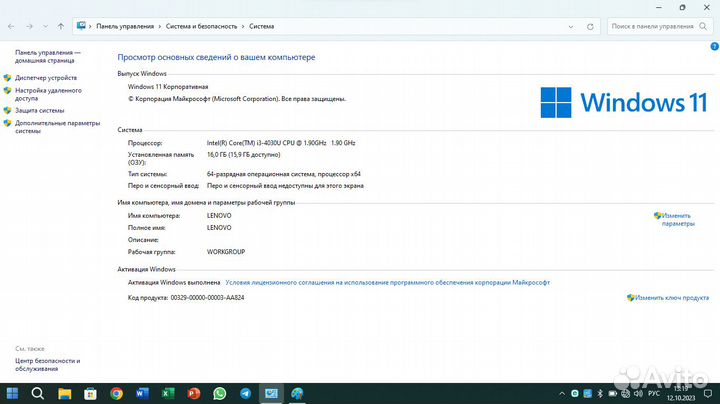The width and height of the screenshot is (720, 404).
Task: Open help with the blue question mark
Action: pyautogui.click(x=714, y=46)
